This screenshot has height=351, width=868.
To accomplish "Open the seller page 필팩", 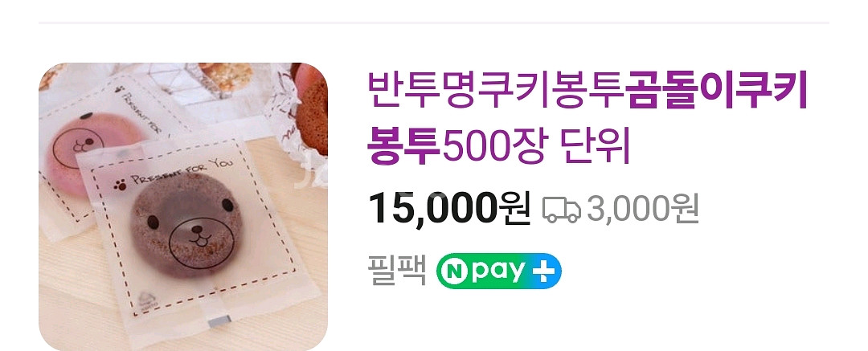I will click(397, 271).
